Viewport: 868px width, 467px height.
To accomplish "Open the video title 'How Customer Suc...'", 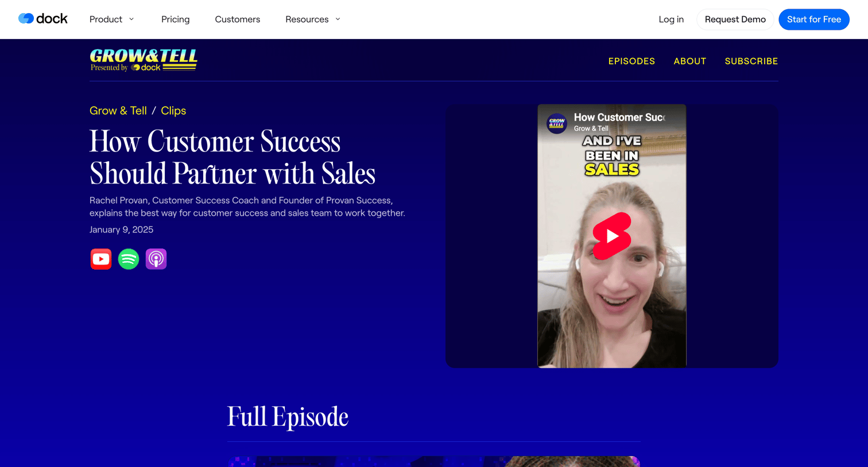I will pos(619,118).
